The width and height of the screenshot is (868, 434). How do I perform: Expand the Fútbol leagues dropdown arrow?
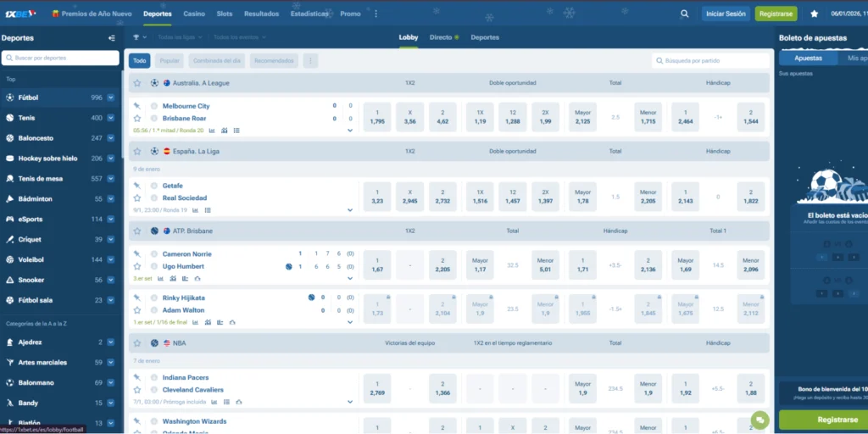pyautogui.click(x=111, y=97)
